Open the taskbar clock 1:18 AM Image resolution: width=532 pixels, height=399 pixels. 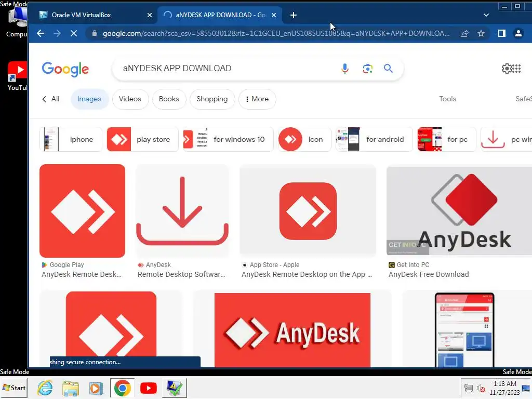[504, 388]
